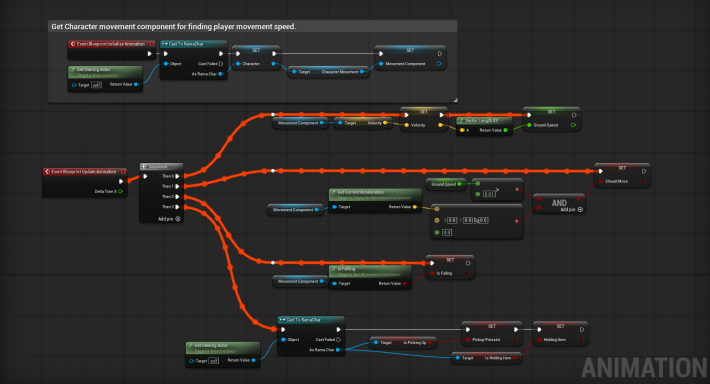Click the Return Value pin of top Get Owning Actor
The width and height of the screenshot is (710, 384).
[136, 84]
